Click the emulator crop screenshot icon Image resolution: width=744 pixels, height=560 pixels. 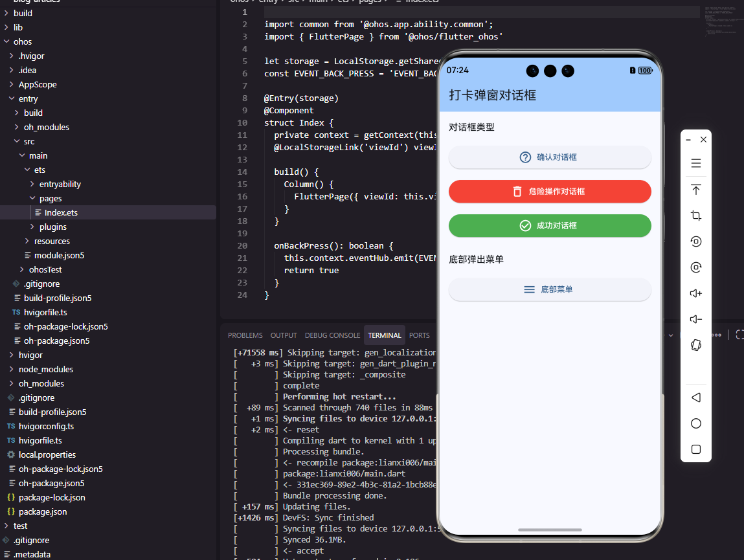(695, 216)
